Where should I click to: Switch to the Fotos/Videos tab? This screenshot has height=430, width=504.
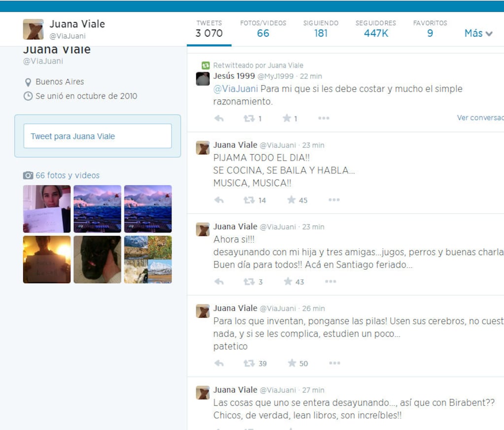263,29
